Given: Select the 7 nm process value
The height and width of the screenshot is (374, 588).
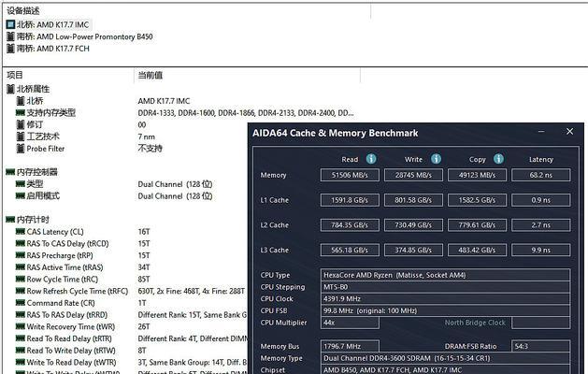Looking at the screenshot, I should pos(146,137).
